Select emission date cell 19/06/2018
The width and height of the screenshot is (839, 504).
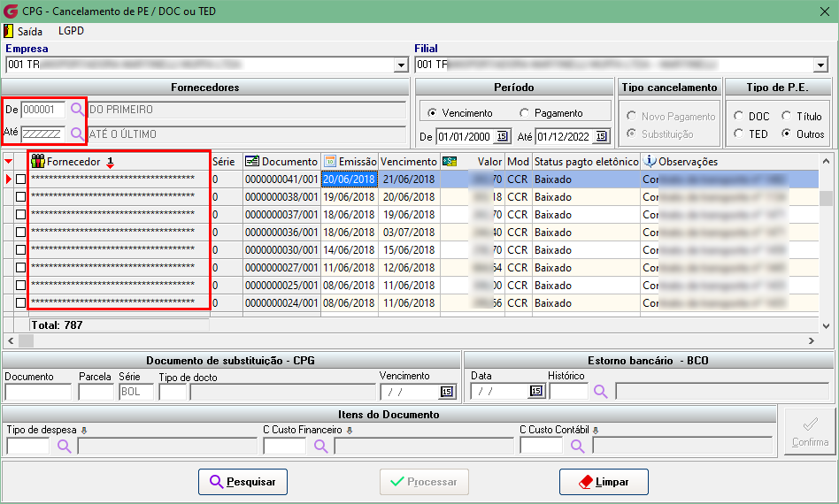click(349, 196)
